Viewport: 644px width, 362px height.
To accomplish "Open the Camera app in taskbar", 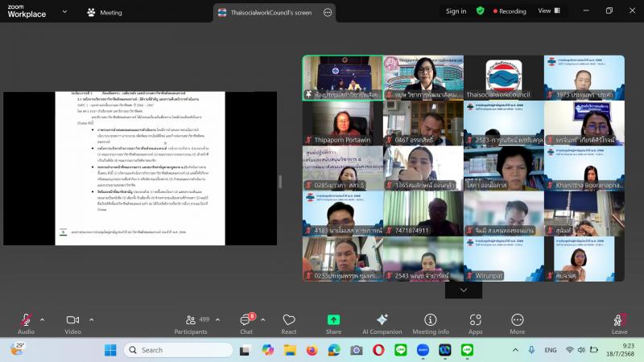I will (x=356, y=350).
